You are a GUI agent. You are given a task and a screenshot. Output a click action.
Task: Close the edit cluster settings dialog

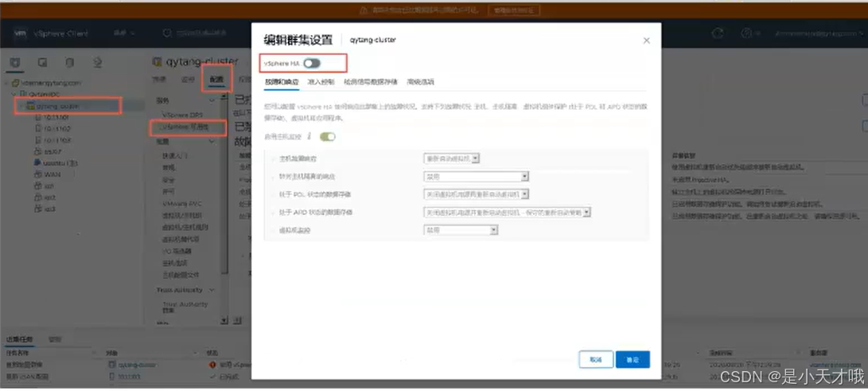(646, 41)
